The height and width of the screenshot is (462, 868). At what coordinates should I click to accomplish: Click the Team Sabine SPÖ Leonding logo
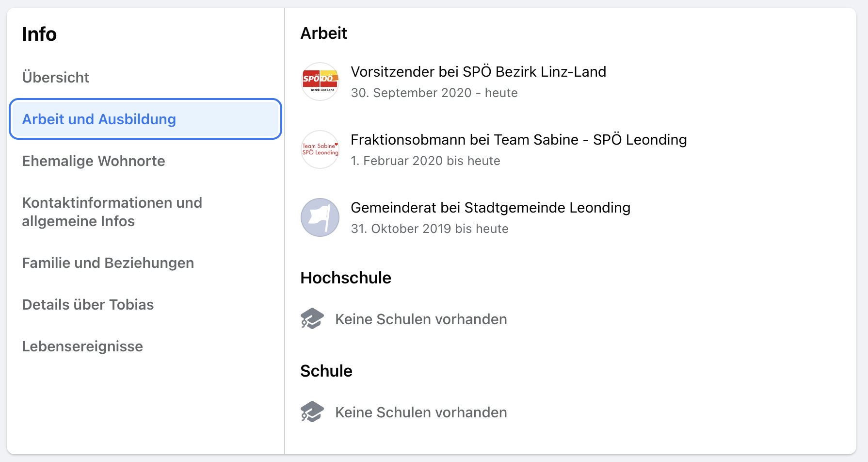pyautogui.click(x=320, y=149)
